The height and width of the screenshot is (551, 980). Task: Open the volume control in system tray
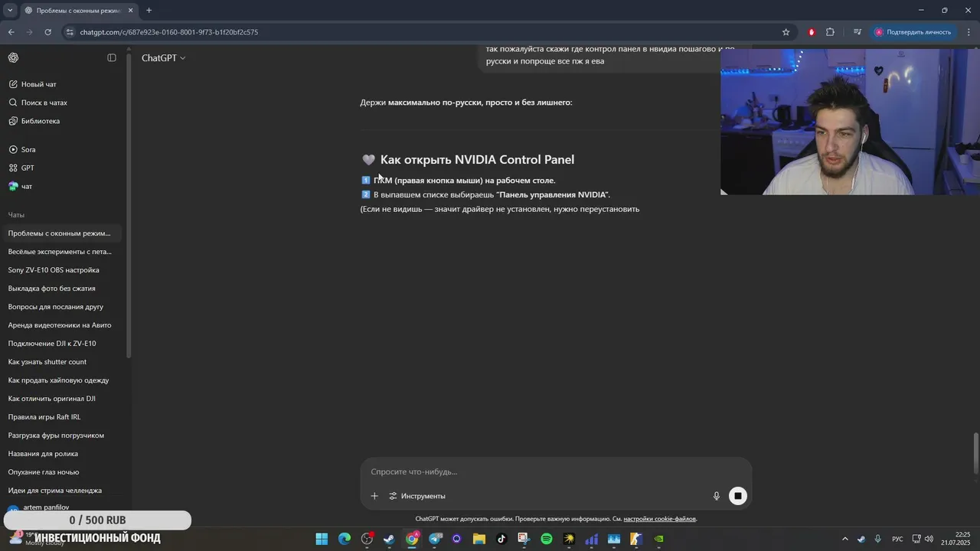click(x=929, y=539)
